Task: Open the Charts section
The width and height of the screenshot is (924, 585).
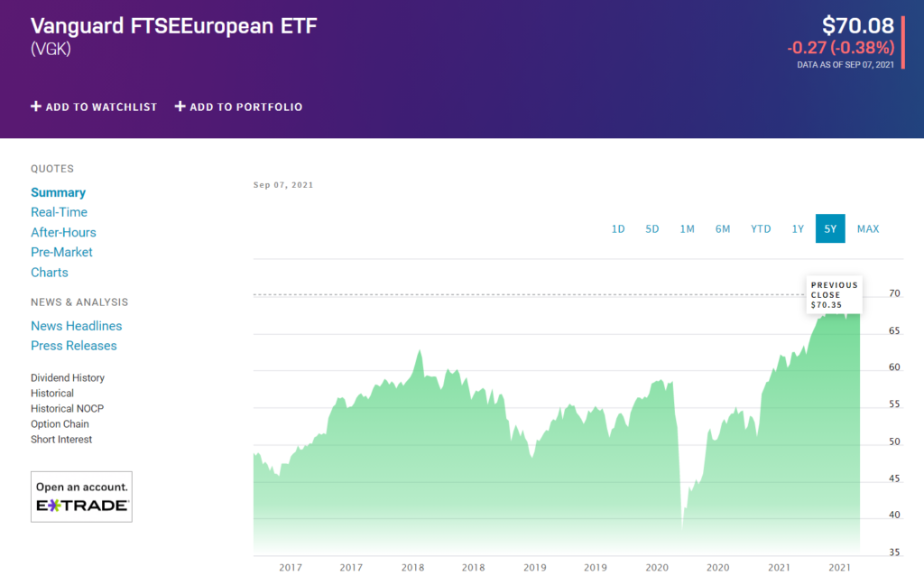Action: click(x=49, y=272)
